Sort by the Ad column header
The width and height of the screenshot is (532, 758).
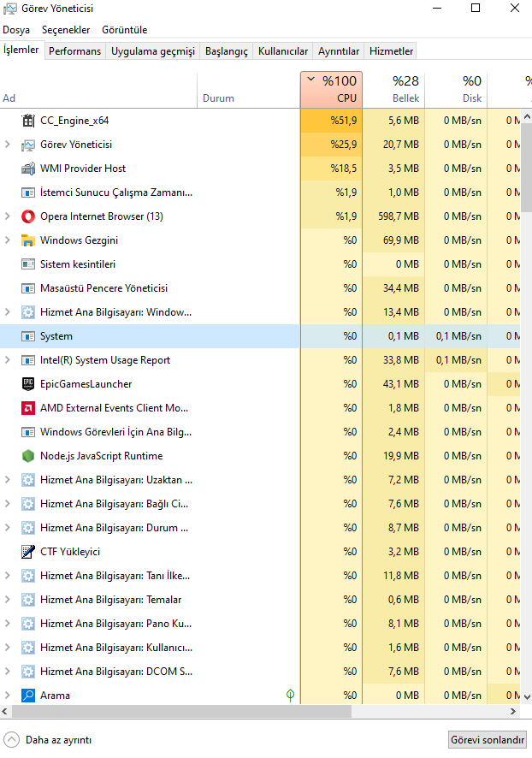(x=98, y=90)
